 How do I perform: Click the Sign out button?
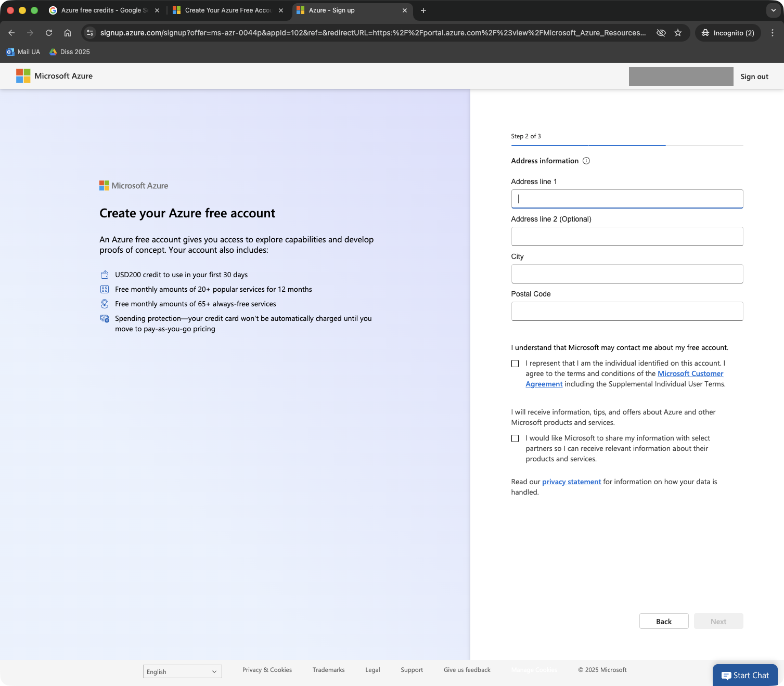pyautogui.click(x=754, y=76)
